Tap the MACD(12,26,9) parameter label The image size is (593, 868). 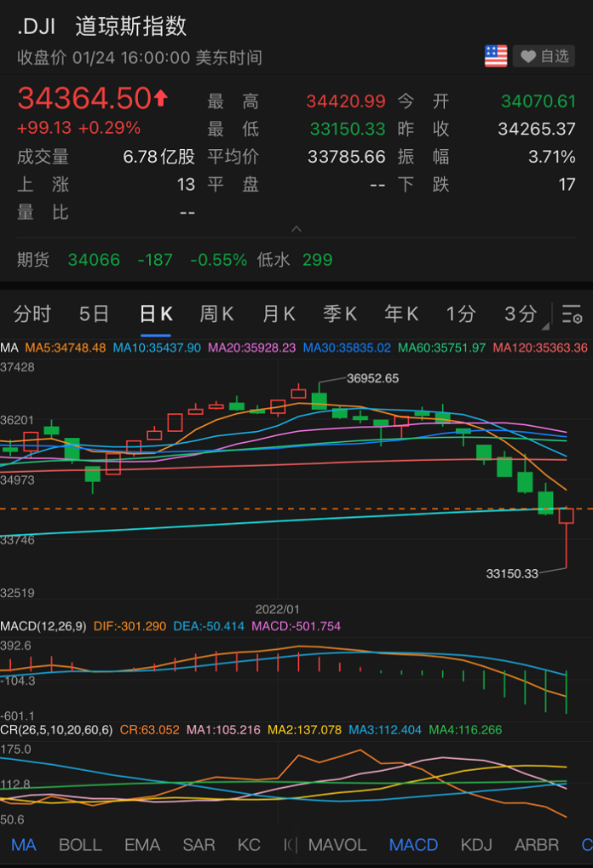click(43, 626)
